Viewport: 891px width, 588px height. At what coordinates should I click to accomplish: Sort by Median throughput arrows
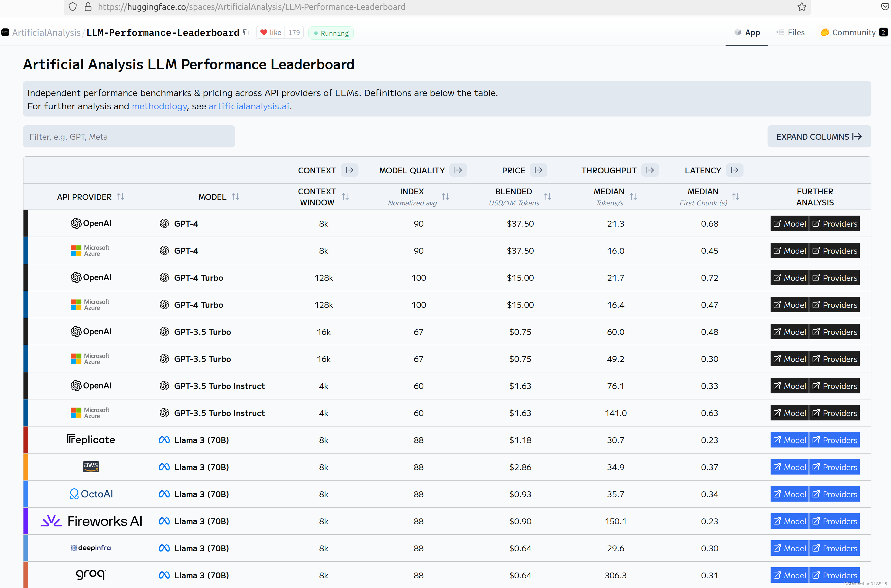click(x=633, y=197)
